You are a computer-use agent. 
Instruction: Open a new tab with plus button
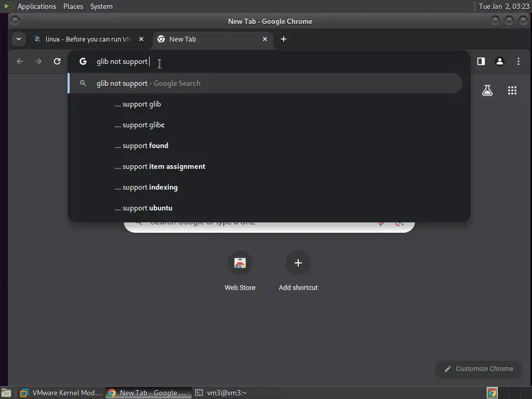coord(284,39)
